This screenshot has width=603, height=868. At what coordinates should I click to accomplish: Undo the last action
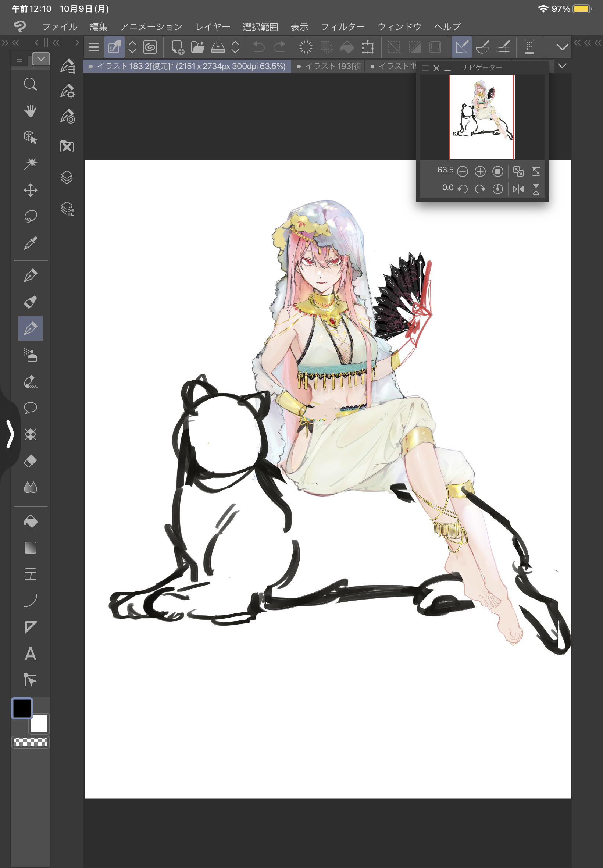coord(259,47)
